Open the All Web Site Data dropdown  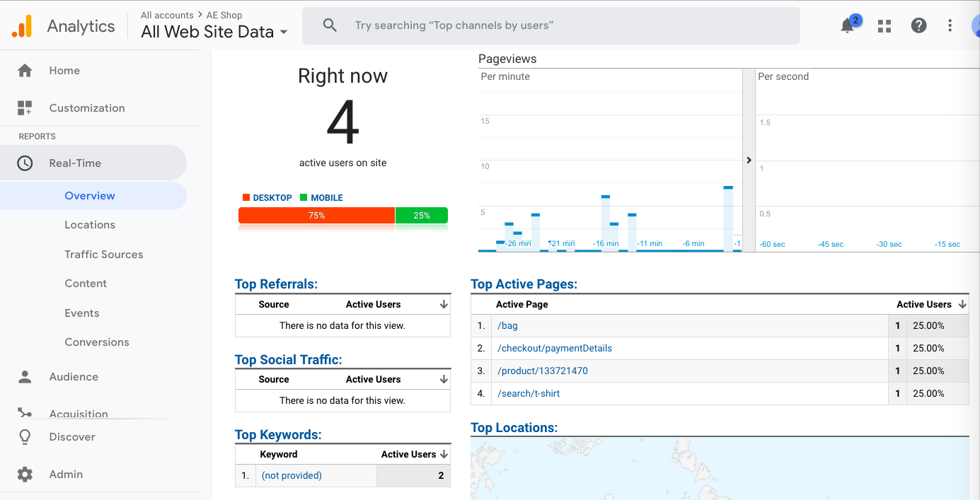[x=214, y=32]
